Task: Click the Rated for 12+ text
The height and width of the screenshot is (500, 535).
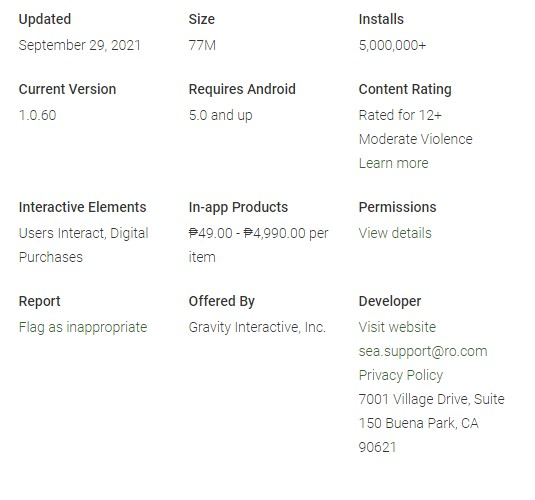Action: (x=400, y=115)
